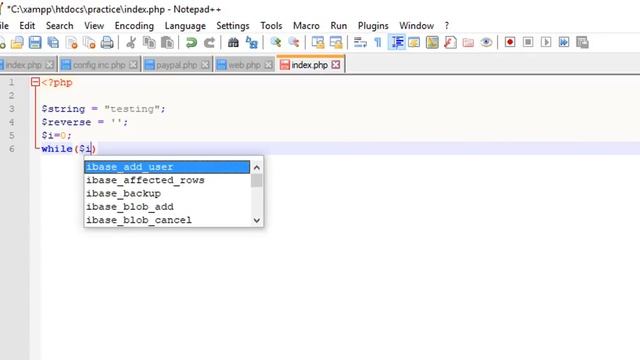The width and height of the screenshot is (640, 360).
Task: Open the Document Map icon
Action: (432, 42)
